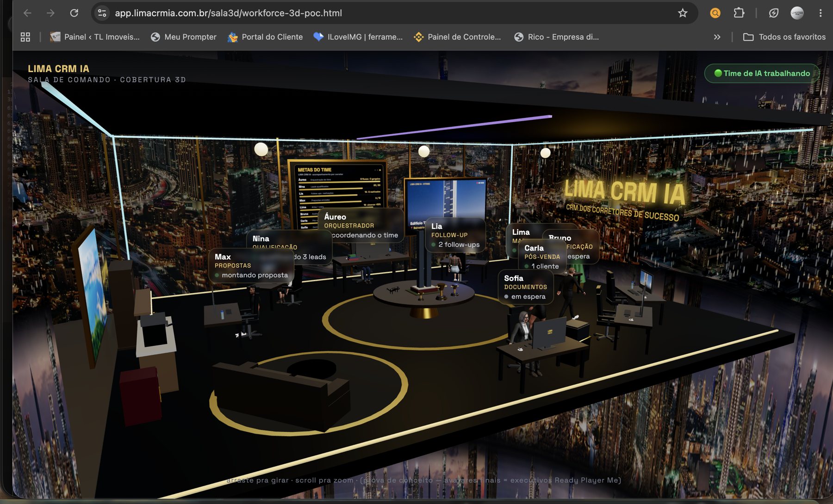This screenshot has height=504, width=833.
Task: Click 'em espera' status under Sofia
Action: [528, 297]
